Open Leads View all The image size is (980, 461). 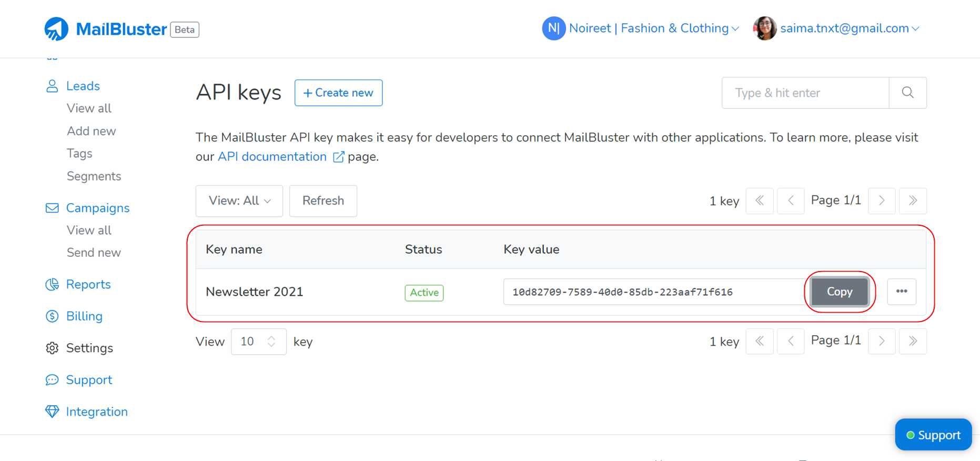tap(89, 108)
